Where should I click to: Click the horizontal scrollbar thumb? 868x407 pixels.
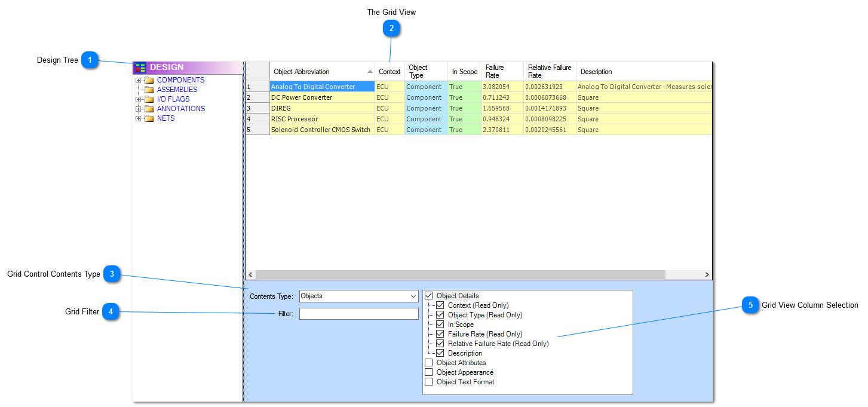(460, 275)
